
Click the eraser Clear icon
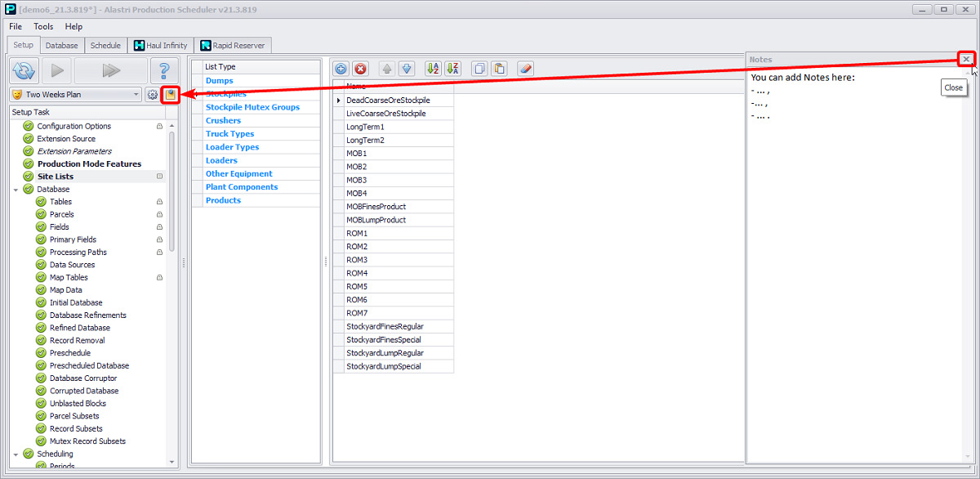coord(526,69)
